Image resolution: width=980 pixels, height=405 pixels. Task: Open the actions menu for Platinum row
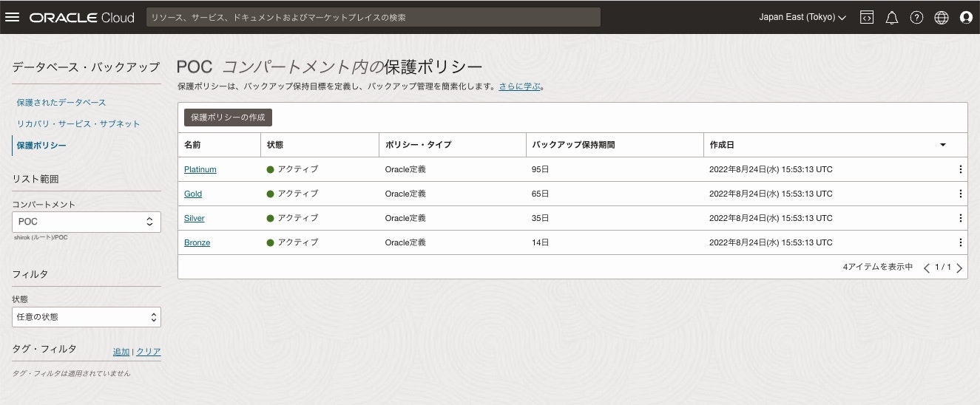(961, 169)
